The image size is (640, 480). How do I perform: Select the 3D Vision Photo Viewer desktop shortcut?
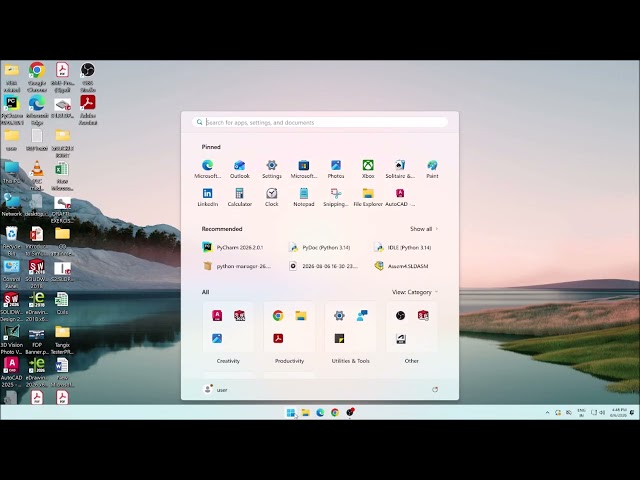point(11,339)
